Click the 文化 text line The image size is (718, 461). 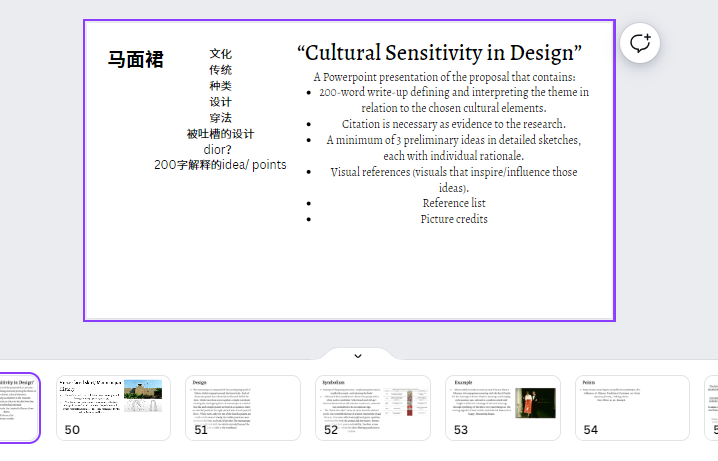click(x=220, y=54)
